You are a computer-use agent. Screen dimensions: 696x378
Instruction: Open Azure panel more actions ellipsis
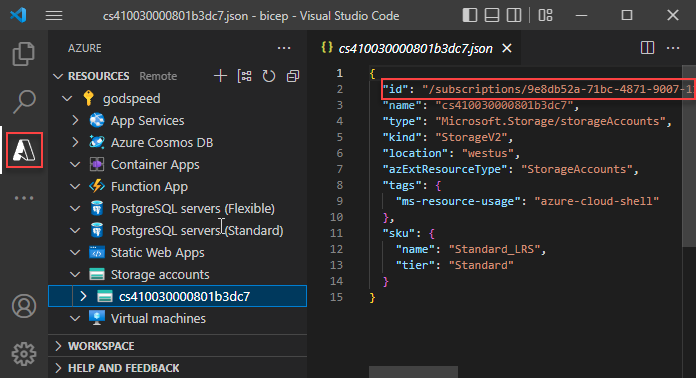(x=284, y=48)
